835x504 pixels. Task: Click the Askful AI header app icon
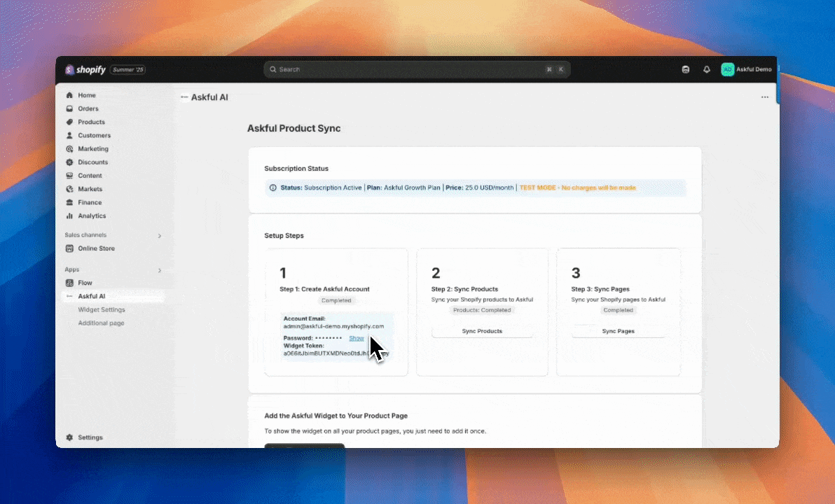click(184, 97)
